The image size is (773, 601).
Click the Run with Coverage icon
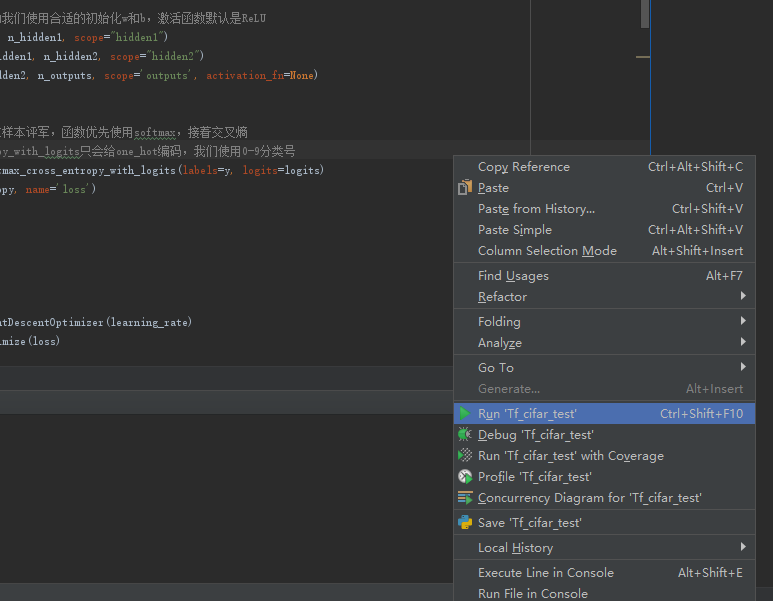click(465, 456)
